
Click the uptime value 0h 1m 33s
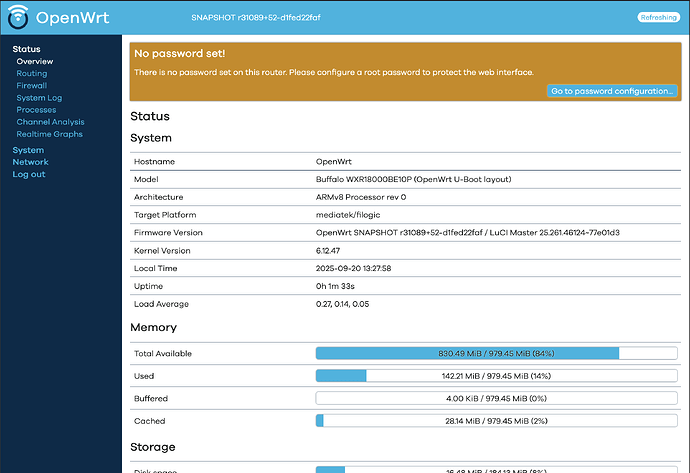(335, 286)
